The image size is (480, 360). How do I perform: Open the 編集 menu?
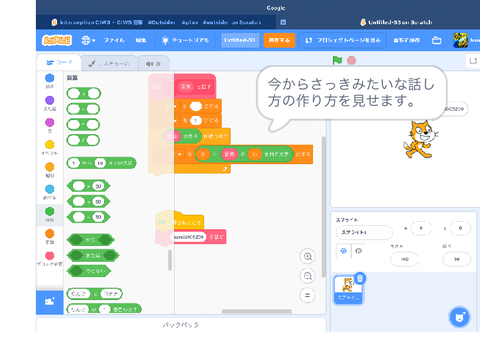pos(141,40)
